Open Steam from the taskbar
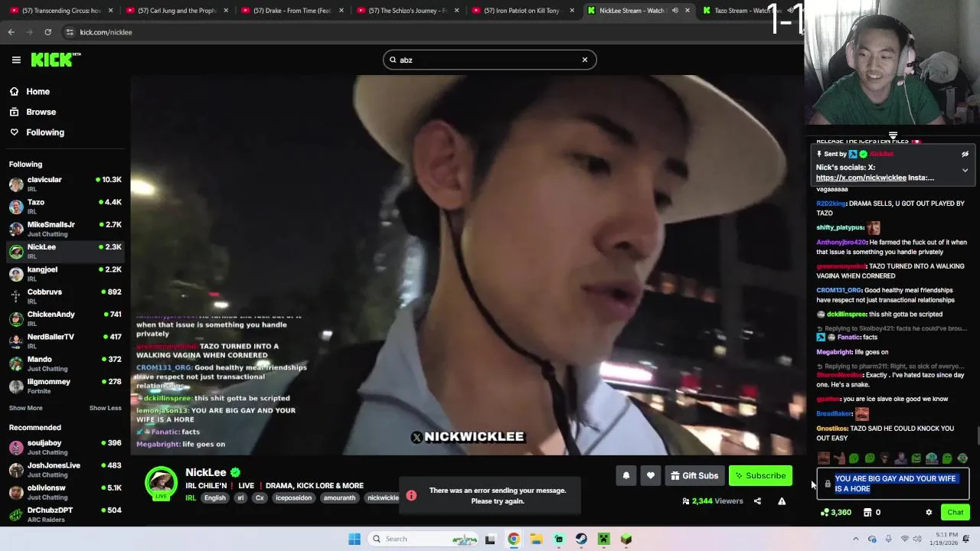Screen dimensions: 980x551 click(x=581, y=539)
